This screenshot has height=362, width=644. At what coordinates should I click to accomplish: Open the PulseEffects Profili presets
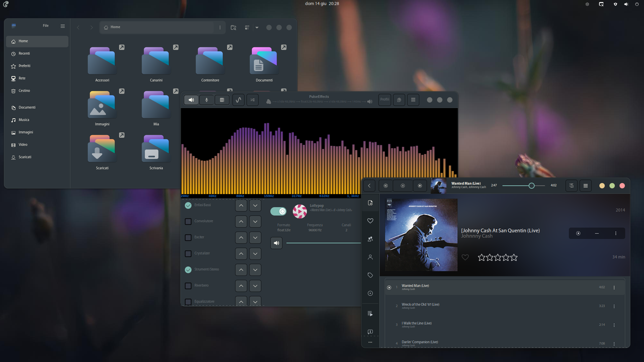click(x=385, y=100)
